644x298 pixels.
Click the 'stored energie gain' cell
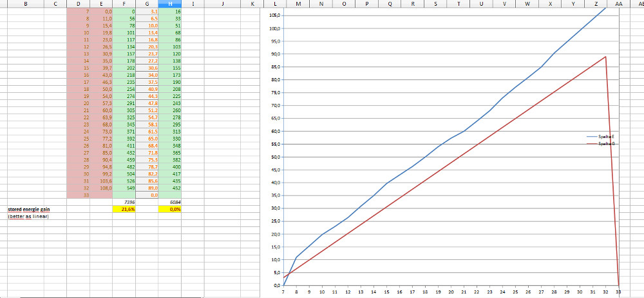point(29,210)
